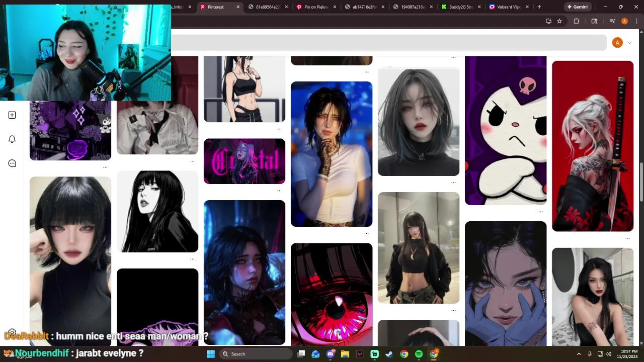
Task: Open the pink Crystal text pin
Action: tap(245, 161)
